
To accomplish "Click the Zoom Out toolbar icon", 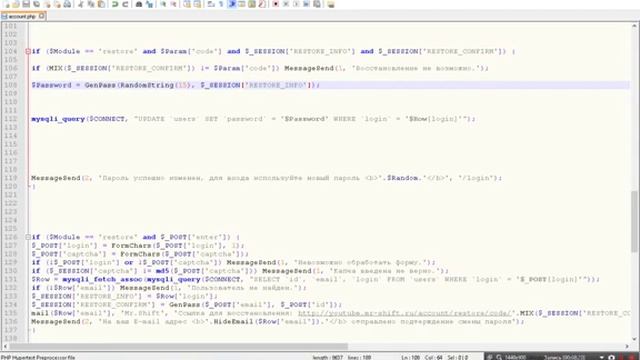I will pos(173,4).
